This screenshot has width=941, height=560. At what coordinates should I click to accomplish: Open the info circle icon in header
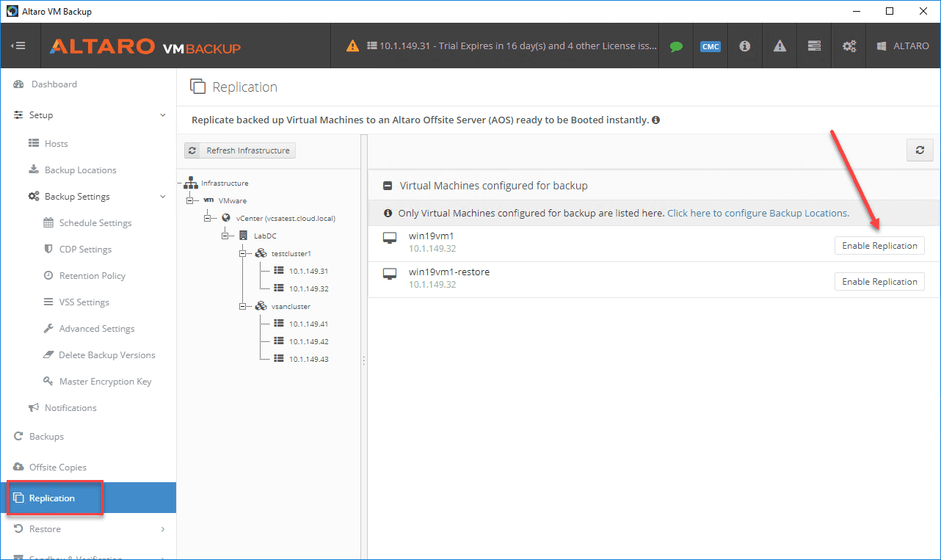click(x=744, y=46)
